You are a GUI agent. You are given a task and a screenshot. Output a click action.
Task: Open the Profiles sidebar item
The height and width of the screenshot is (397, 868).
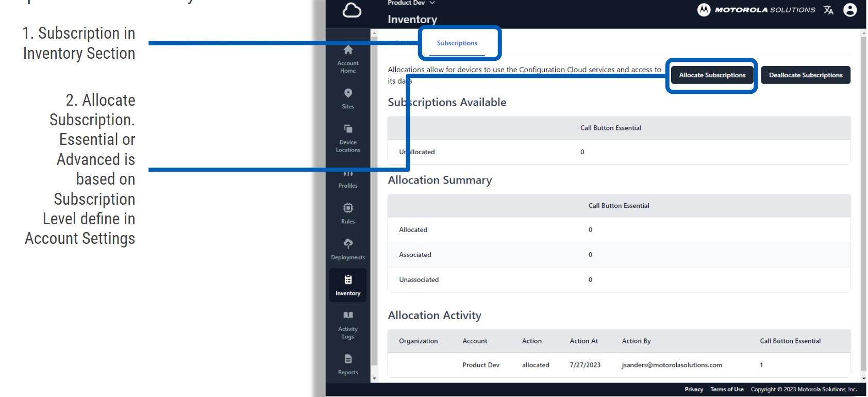pyautogui.click(x=348, y=179)
